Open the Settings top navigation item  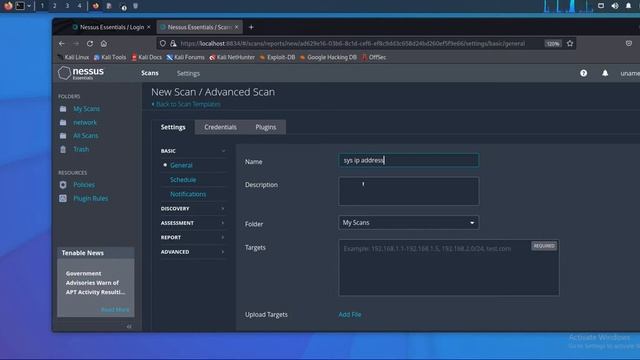pyautogui.click(x=188, y=73)
